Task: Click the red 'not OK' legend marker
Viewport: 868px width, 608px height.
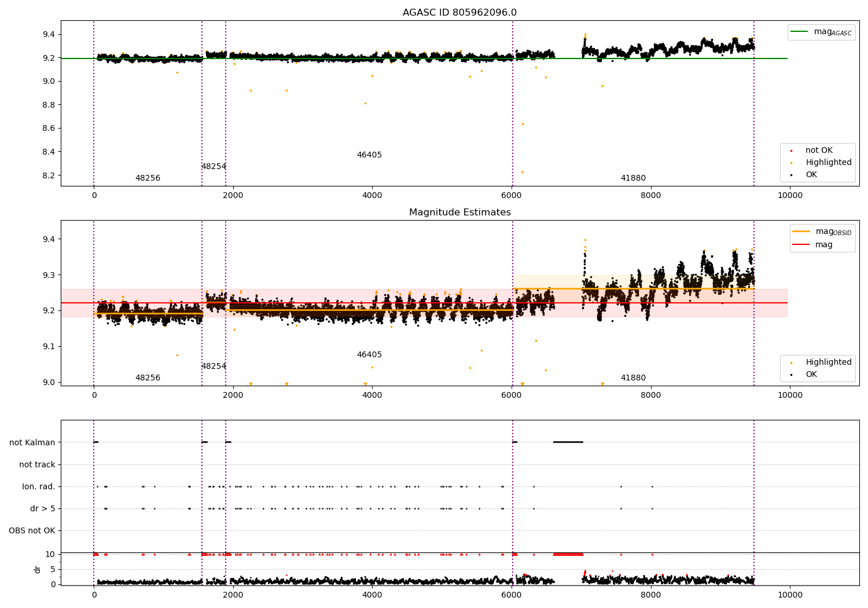Action: click(791, 151)
